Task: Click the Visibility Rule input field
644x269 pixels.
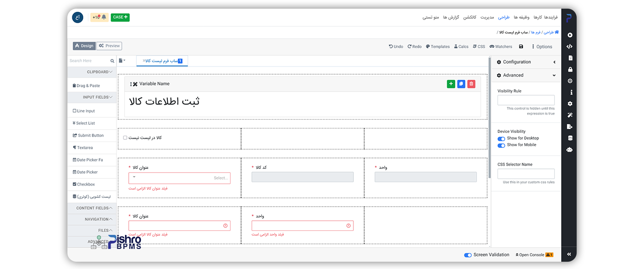Action: pos(526,100)
